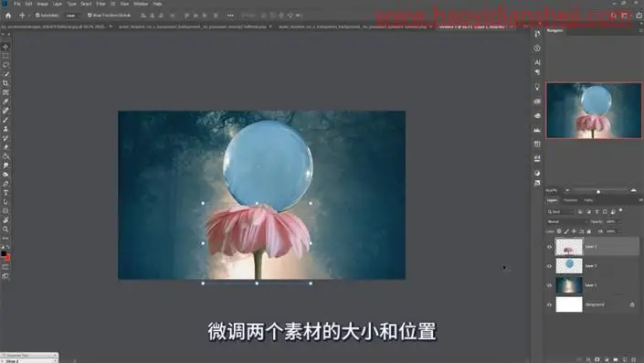
Task: Select the Brush tool
Action: (5, 120)
